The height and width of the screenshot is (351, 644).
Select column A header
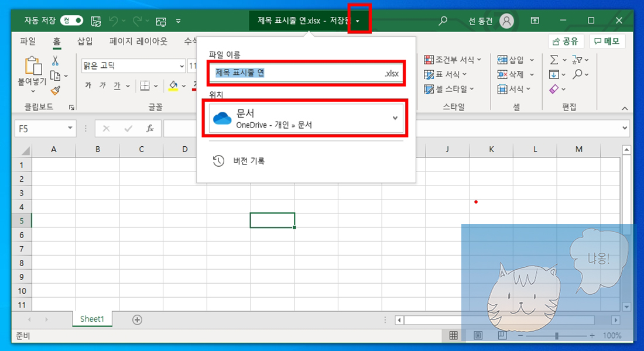54,149
